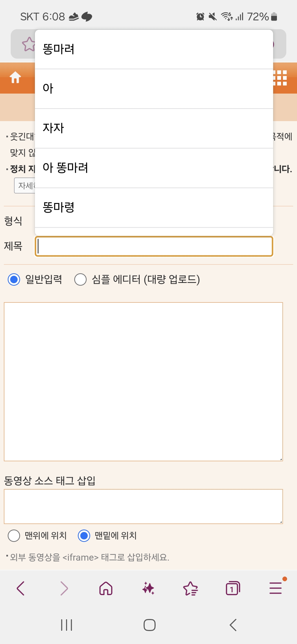Tap the AI sparkle icon in browser toolbar
The height and width of the screenshot is (644, 297).
[148, 588]
